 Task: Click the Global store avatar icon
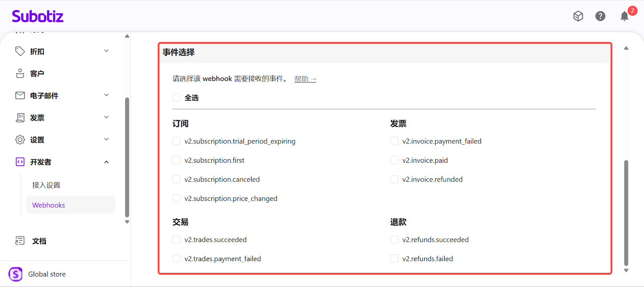pyautogui.click(x=16, y=274)
